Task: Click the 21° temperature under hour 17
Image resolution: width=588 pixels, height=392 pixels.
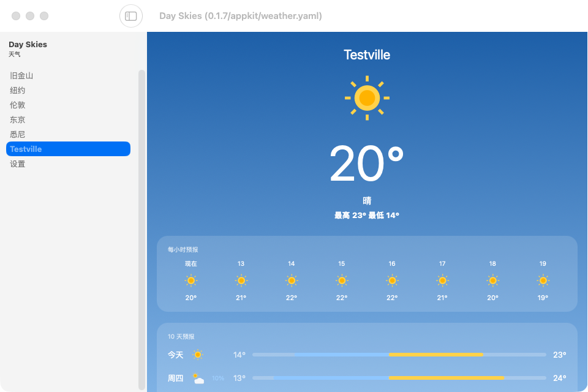Action: [442, 298]
